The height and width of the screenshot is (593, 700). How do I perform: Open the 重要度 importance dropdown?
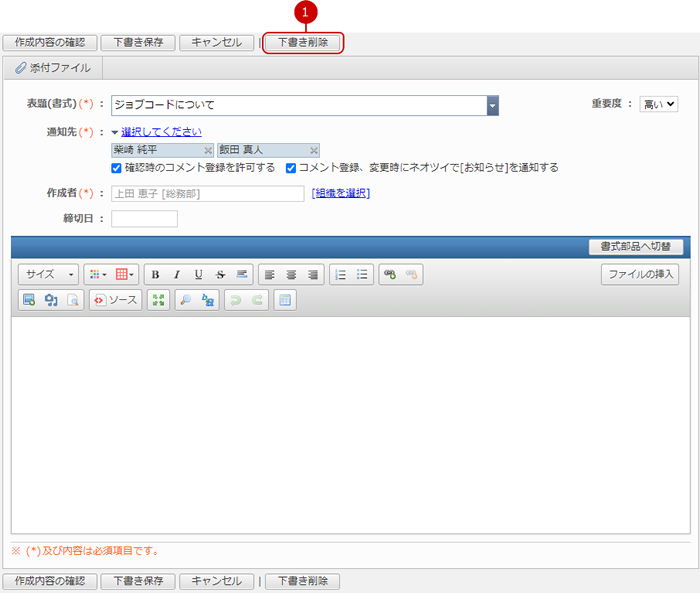click(659, 104)
